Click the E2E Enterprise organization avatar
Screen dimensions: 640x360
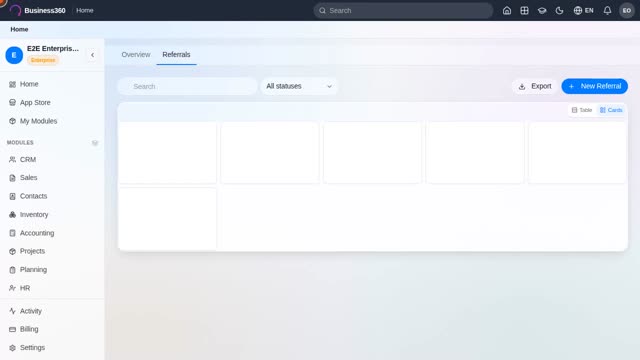click(x=14, y=55)
